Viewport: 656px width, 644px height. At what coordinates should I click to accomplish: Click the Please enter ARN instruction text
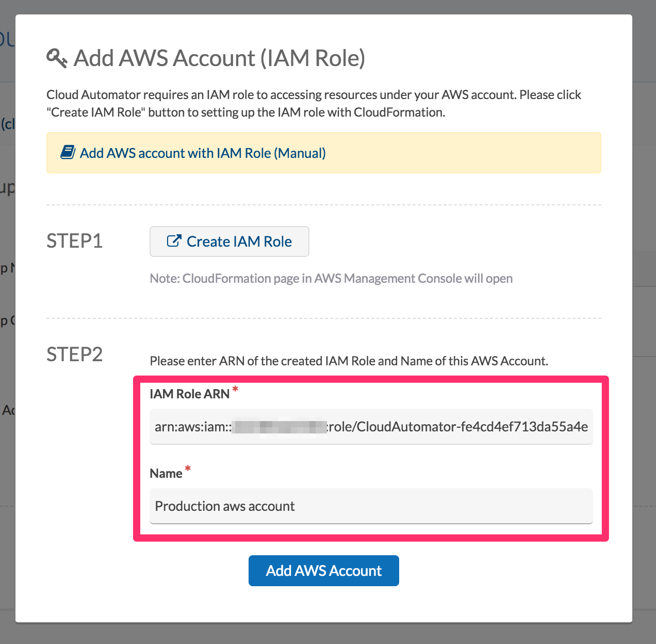[349, 361]
